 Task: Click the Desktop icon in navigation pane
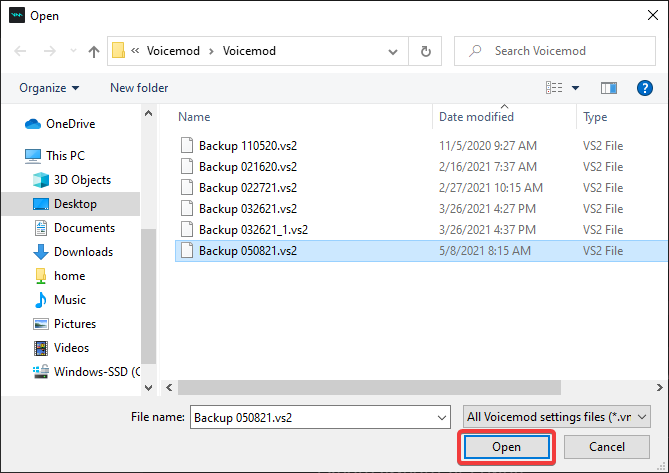41,204
